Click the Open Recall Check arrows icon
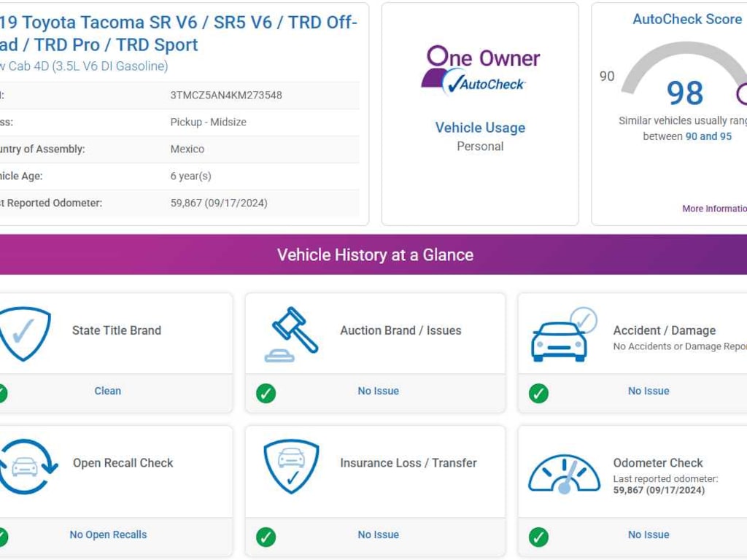This screenshot has width=747, height=560. (x=26, y=467)
